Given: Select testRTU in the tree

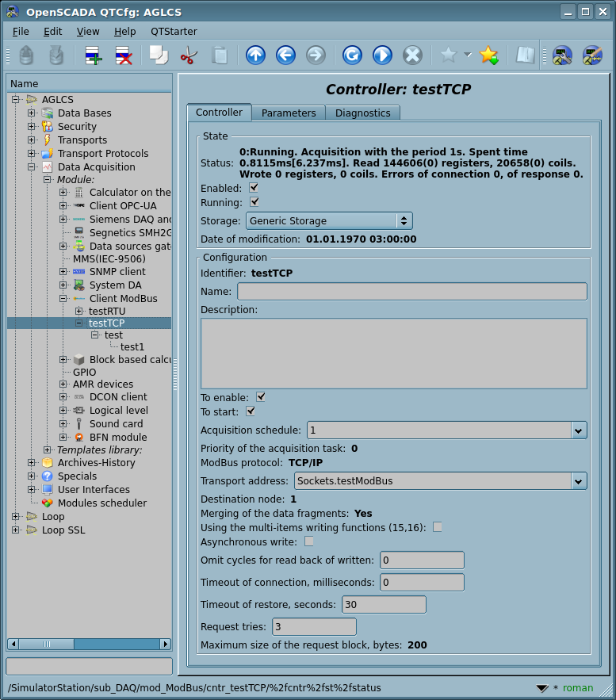Looking at the screenshot, I should [x=107, y=312].
